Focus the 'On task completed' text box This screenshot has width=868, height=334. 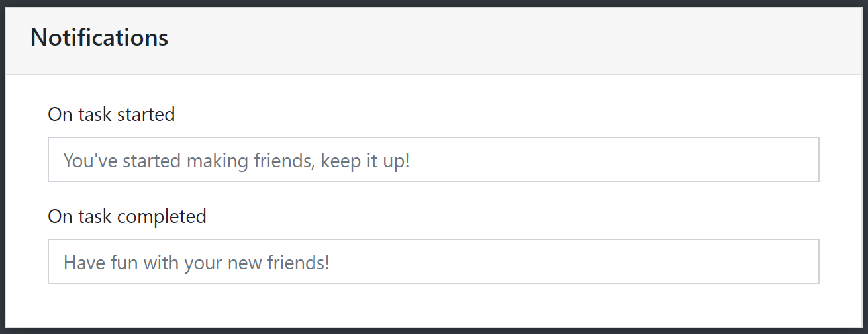coord(433,262)
